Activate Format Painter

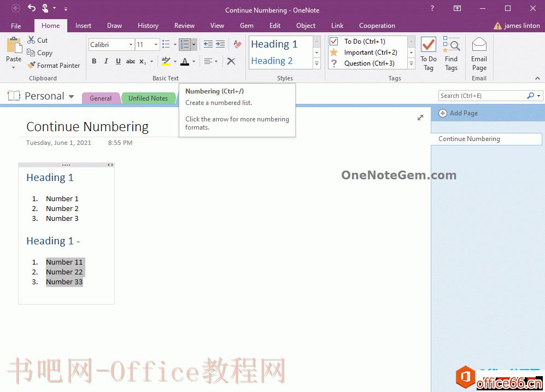54,66
